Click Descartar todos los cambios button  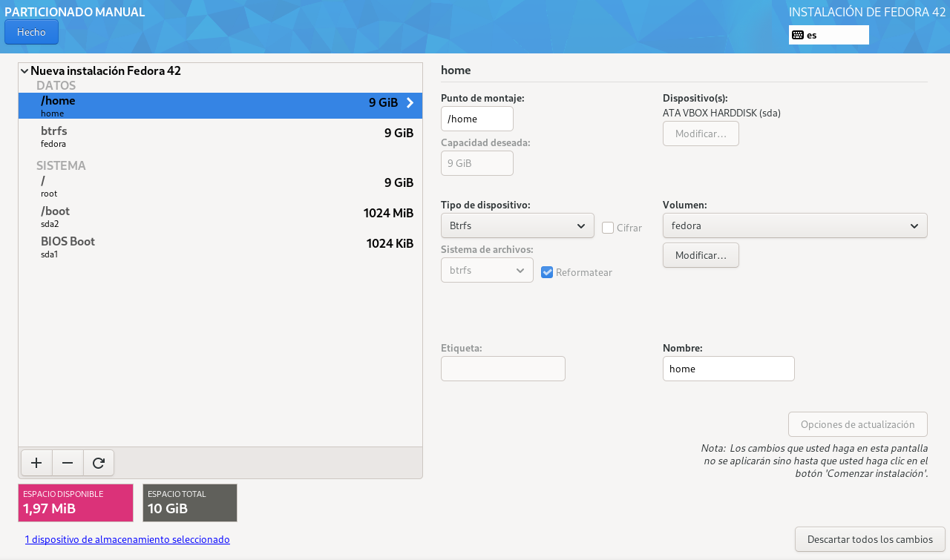[x=869, y=539]
